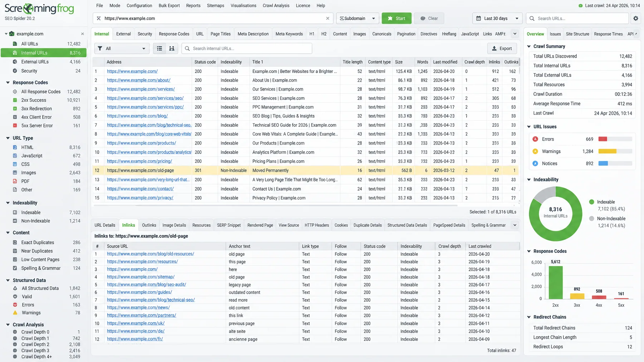Clear the URL field with X icon

[x=327, y=18]
